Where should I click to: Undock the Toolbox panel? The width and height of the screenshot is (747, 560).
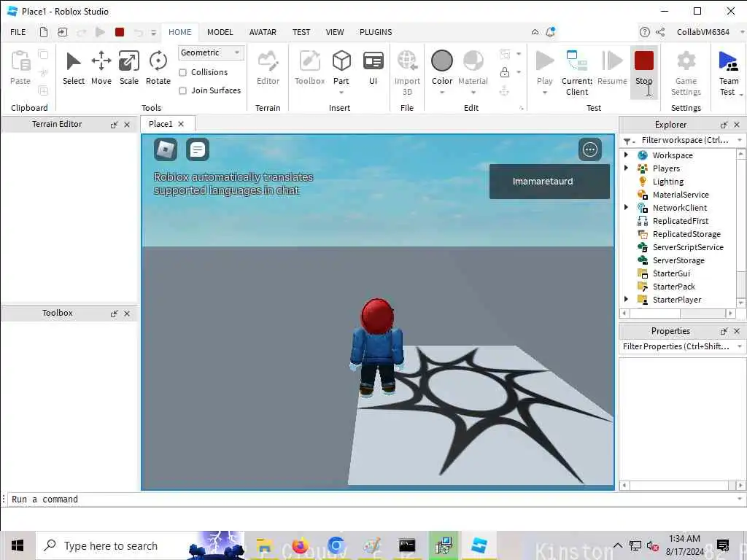pyautogui.click(x=114, y=314)
